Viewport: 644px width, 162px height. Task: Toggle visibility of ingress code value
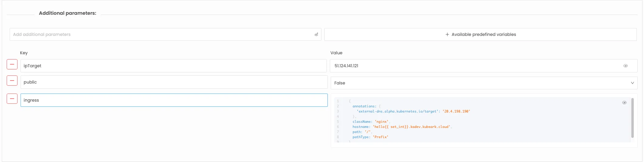point(624,103)
